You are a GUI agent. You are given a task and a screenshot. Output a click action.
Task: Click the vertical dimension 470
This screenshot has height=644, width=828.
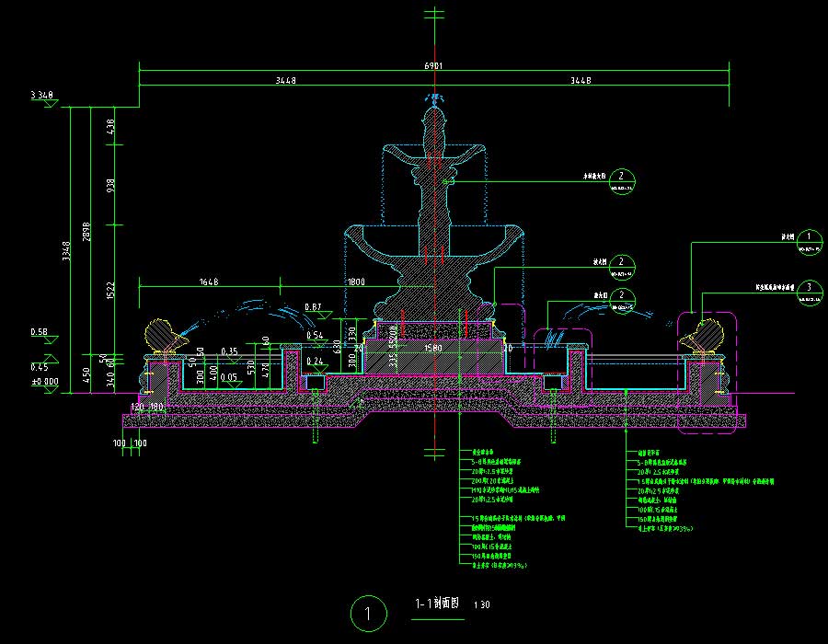click(266, 370)
